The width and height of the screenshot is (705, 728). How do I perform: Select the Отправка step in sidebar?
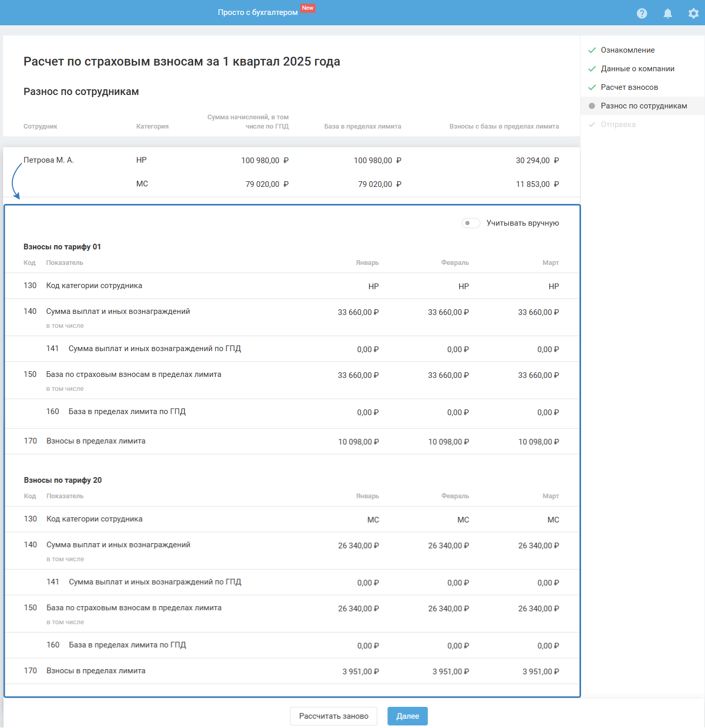pyautogui.click(x=618, y=124)
